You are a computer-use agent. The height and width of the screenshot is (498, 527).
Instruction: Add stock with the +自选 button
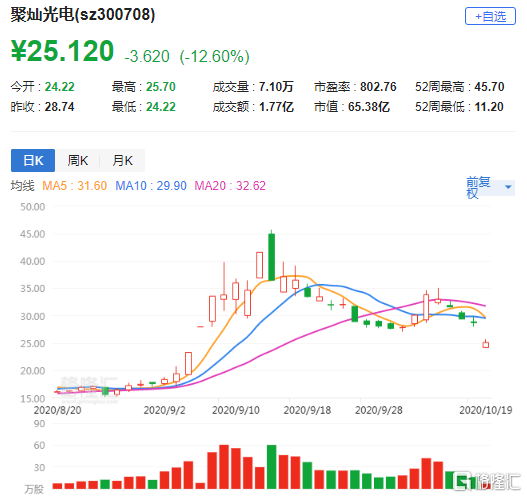point(490,16)
